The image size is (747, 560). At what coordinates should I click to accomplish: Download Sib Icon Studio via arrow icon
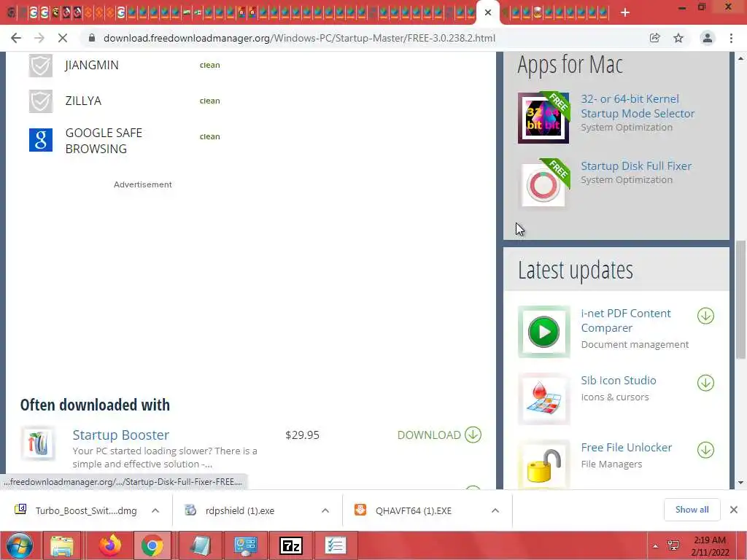coord(705,383)
